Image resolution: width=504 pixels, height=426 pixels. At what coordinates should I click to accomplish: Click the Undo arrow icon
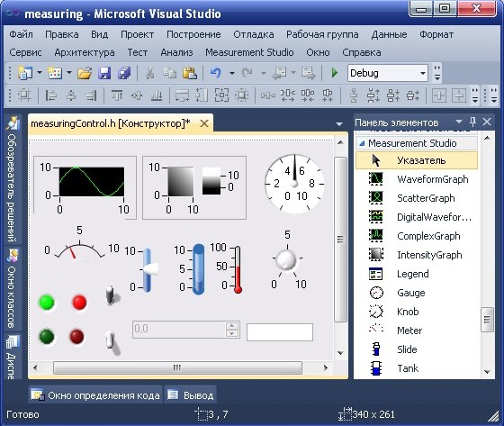[x=216, y=73]
